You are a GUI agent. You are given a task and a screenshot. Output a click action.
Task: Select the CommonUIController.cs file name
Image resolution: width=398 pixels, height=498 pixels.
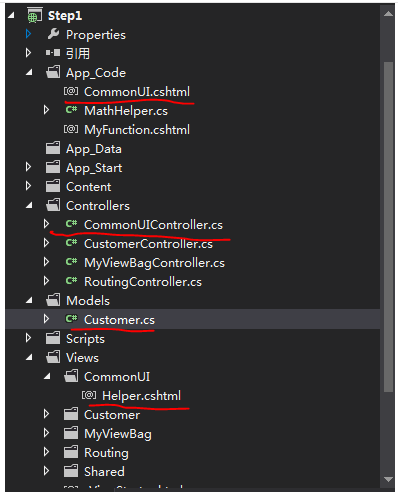point(153,225)
